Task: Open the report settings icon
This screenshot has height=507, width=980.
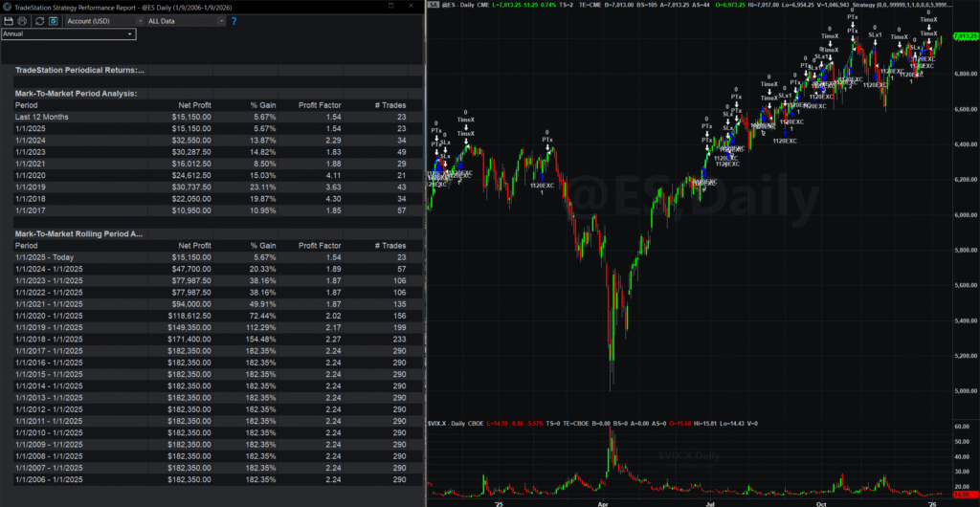Action: [54, 20]
